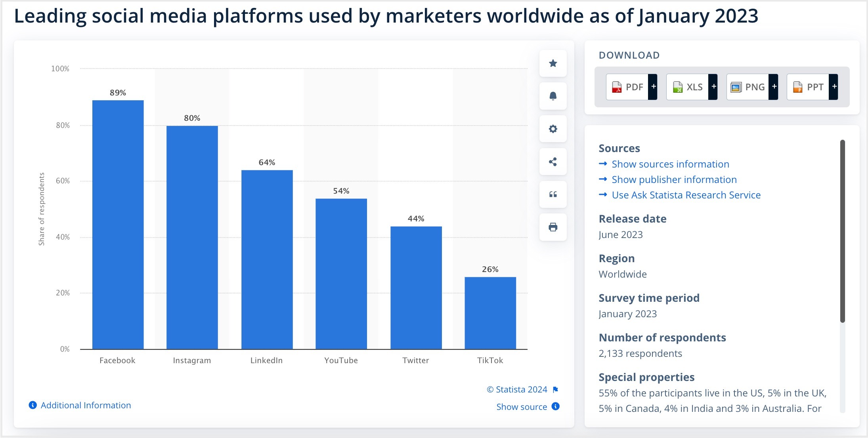
Task: Click the LinkedIn axis label
Action: tap(266, 360)
